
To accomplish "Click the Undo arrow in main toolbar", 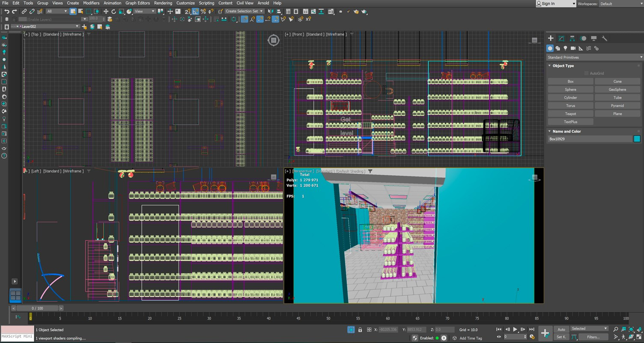I will 6,12.
